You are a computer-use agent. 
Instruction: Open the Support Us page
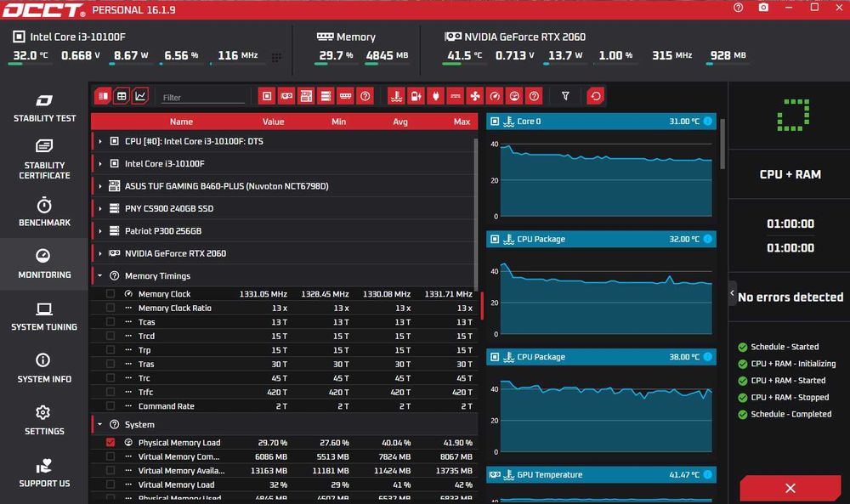[x=44, y=473]
